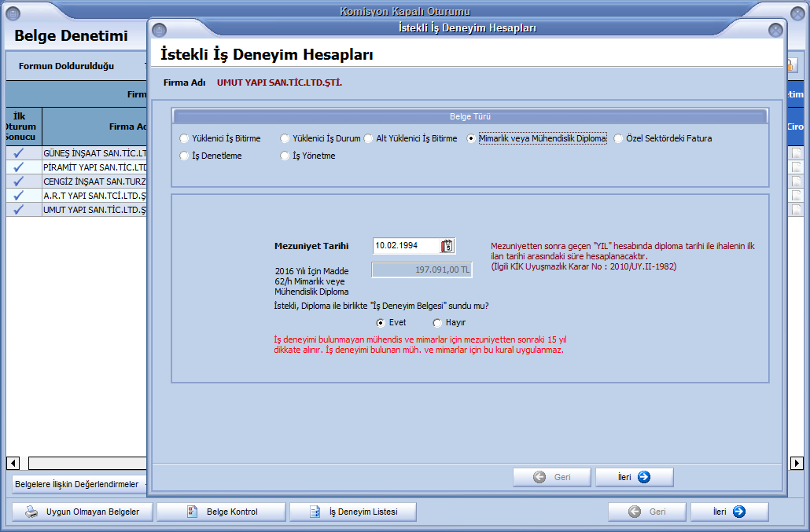
Task: Click the Uygun Olmayan Belgeler button
Action: 83,512
